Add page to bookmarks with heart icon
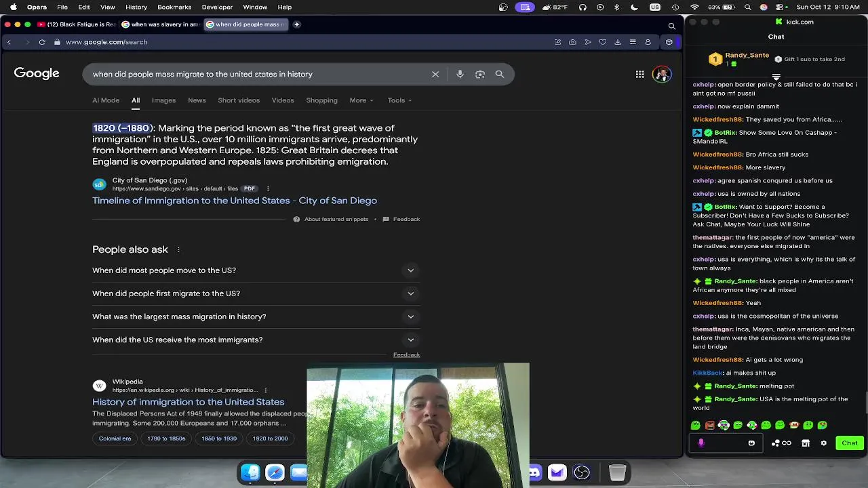This screenshot has width=868, height=488. pyautogui.click(x=603, y=42)
